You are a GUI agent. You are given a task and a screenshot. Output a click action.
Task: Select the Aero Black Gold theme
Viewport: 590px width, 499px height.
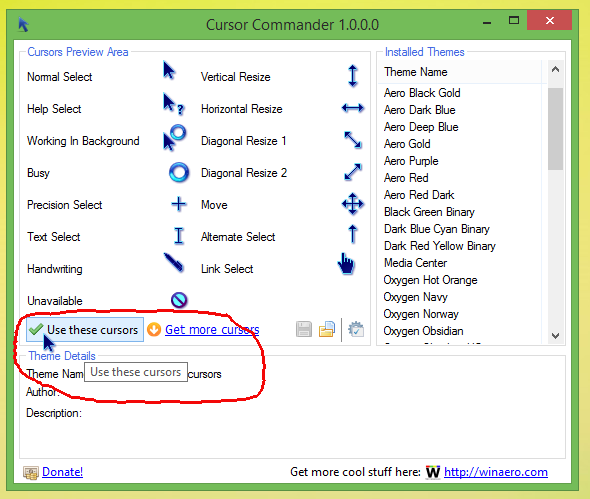click(422, 93)
